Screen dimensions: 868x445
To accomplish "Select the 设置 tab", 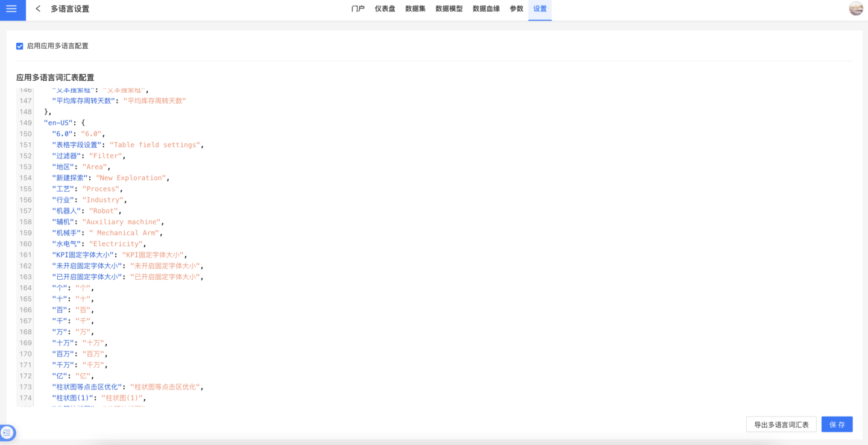I will [540, 9].
